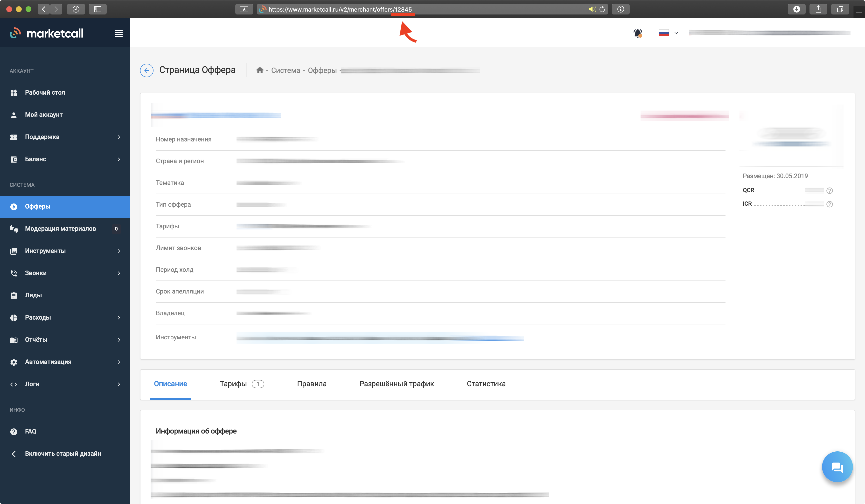Toggle the sidebar hamburger menu
The image size is (865, 504).
tap(119, 33)
